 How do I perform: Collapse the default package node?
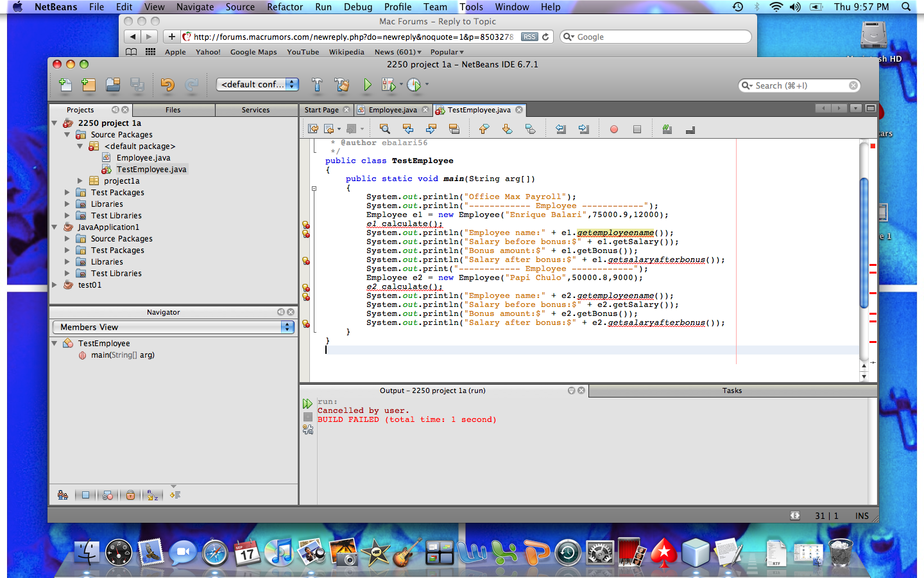(x=80, y=146)
